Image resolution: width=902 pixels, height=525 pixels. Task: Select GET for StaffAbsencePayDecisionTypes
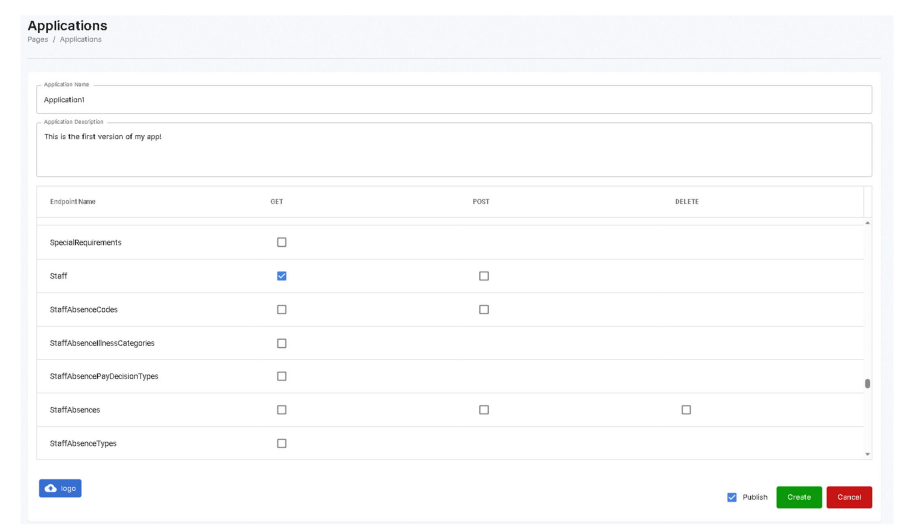[x=281, y=376]
